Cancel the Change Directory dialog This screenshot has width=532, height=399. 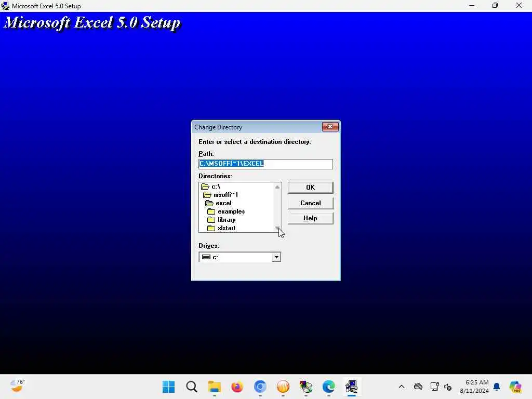310,203
